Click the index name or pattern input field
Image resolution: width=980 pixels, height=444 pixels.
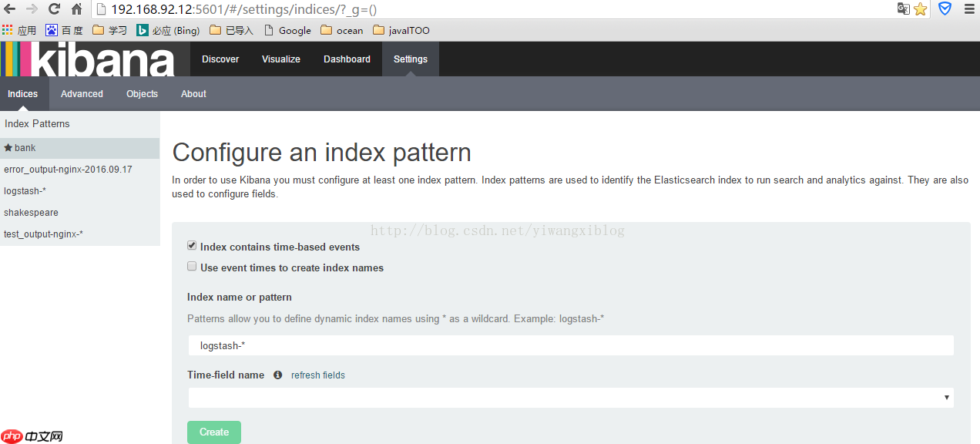tap(570, 346)
